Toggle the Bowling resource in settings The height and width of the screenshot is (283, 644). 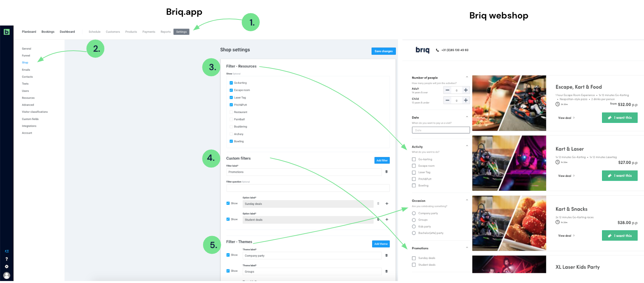[231, 141]
